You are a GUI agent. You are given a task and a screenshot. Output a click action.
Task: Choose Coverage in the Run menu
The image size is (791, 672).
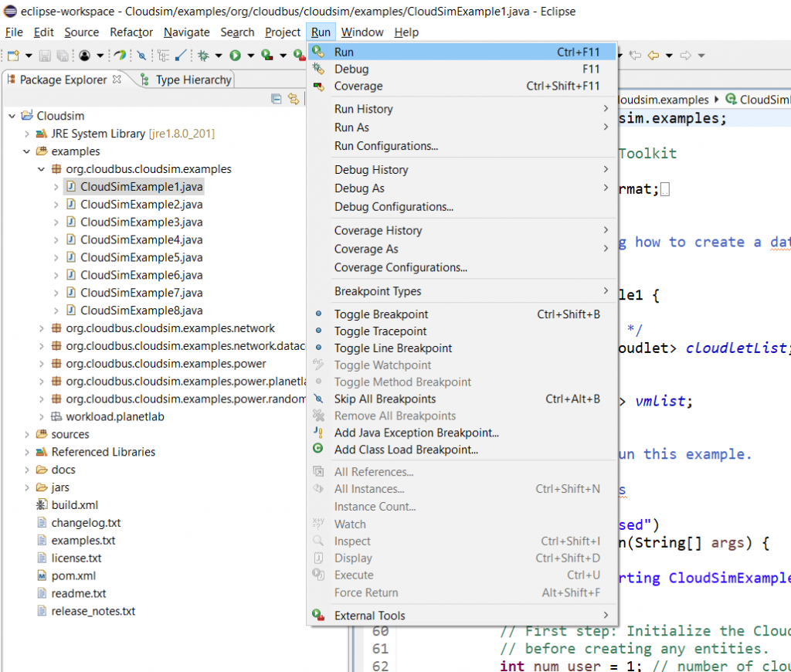coord(461,87)
